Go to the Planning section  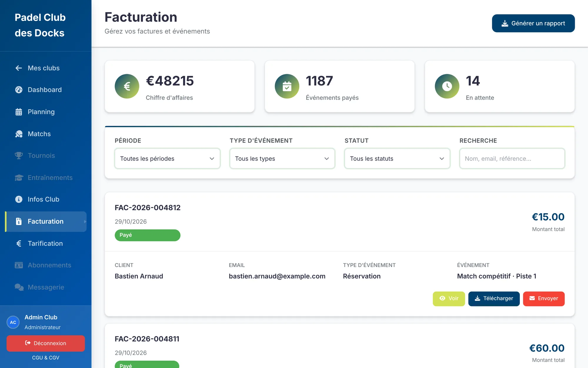pos(46,112)
